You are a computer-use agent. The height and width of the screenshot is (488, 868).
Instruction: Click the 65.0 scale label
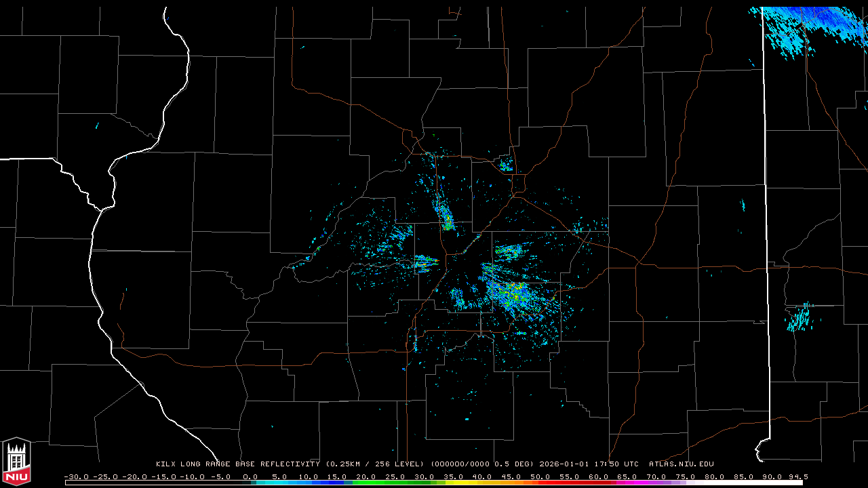click(x=627, y=476)
